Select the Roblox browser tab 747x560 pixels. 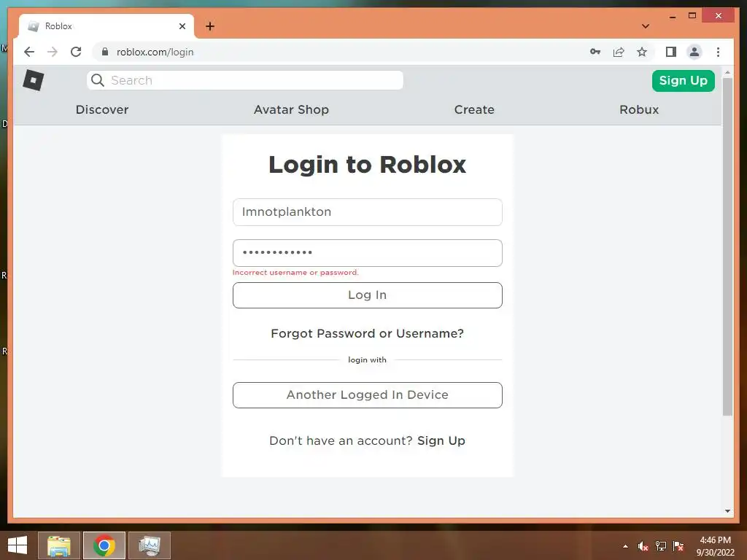107,26
